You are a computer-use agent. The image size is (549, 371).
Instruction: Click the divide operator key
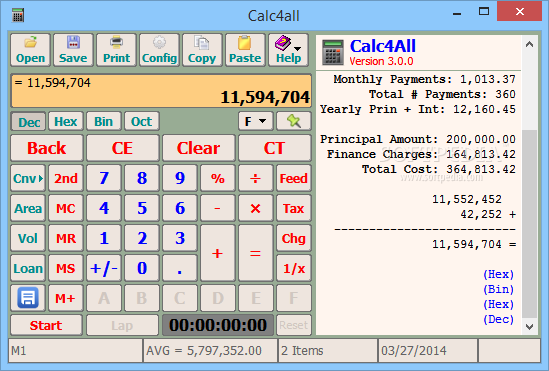pyautogui.click(x=256, y=178)
